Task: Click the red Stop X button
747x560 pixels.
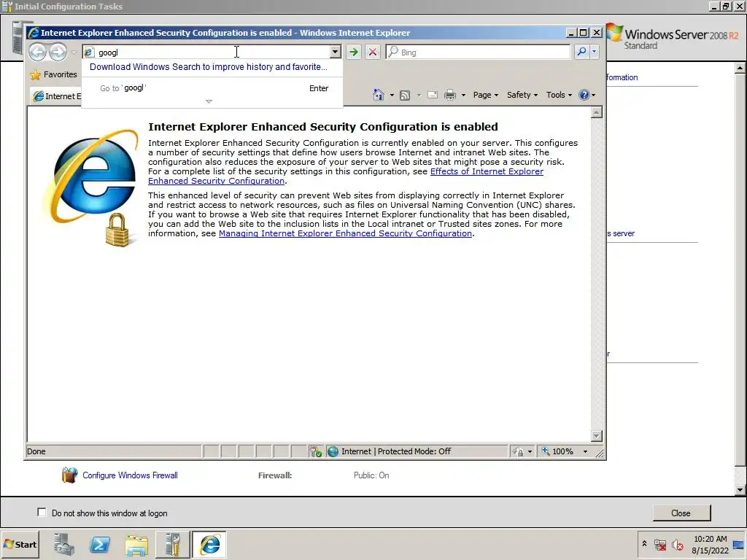Action: pos(373,52)
